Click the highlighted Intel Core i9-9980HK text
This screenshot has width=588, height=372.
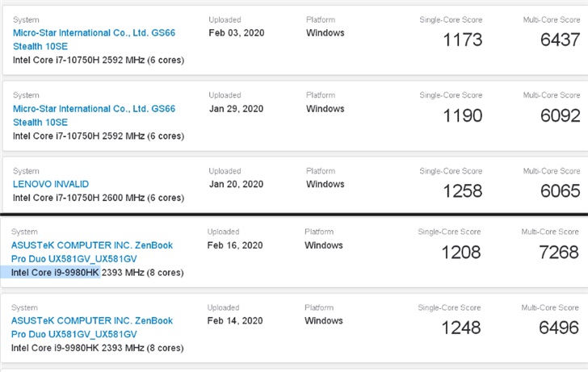pyautogui.click(x=55, y=273)
